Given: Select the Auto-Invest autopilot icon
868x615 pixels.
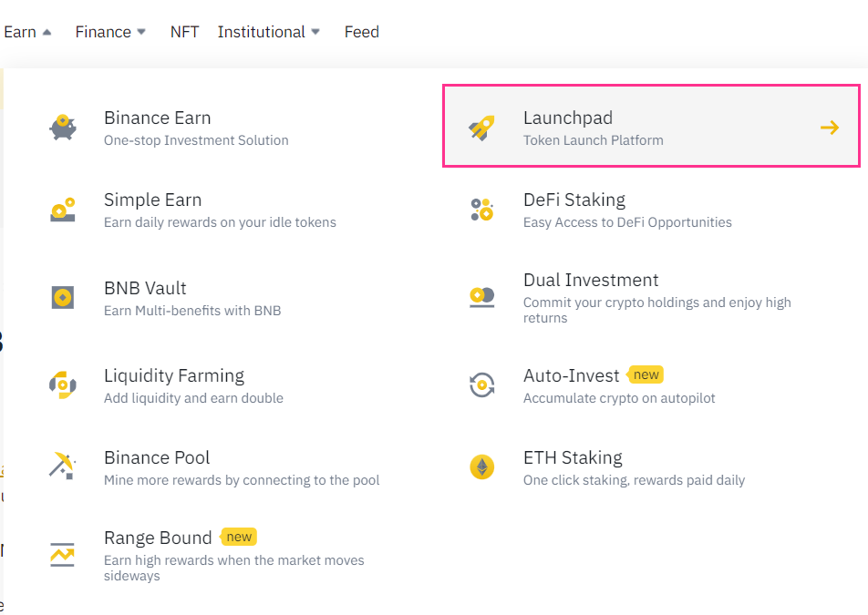Looking at the screenshot, I should click(x=481, y=384).
